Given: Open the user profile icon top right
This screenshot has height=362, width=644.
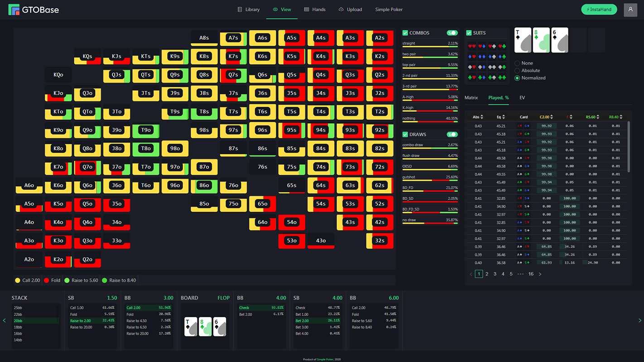Looking at the screenshot, I should point(630,10).
